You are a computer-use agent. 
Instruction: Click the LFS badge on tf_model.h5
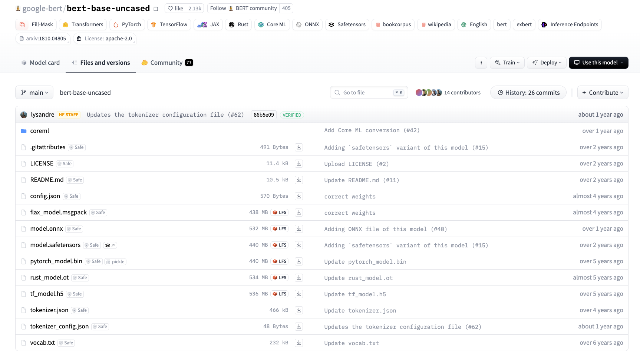pos(280,294)
